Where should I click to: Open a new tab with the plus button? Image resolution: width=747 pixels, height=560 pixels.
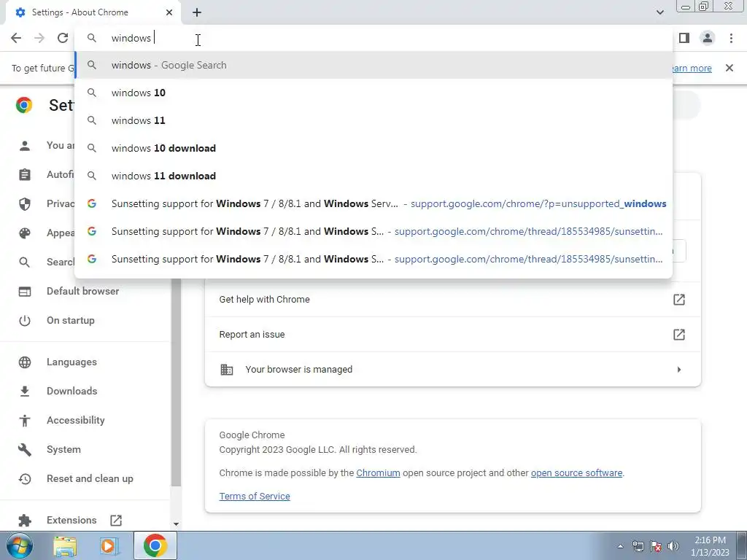pyautogui.click(x=197, y=13)
